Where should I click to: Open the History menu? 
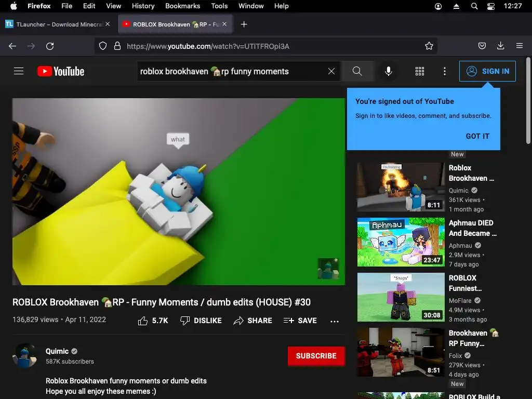click(143, 6)
